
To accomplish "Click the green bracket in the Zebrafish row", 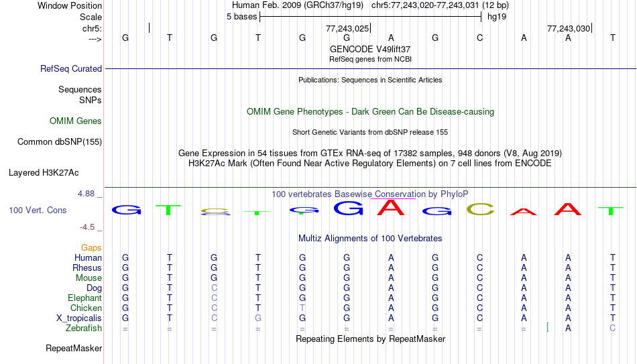I will point(548,327).
